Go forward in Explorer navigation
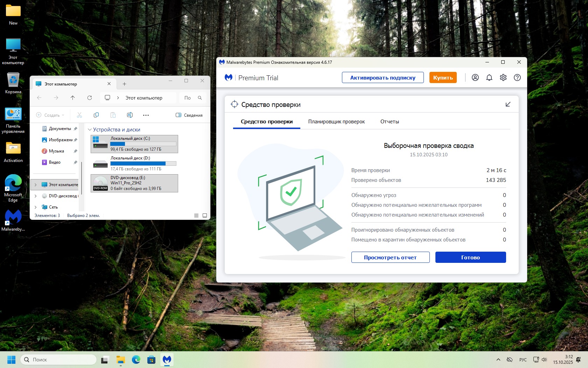The height and width of the screenshot is (368, 588). [56, 98]
